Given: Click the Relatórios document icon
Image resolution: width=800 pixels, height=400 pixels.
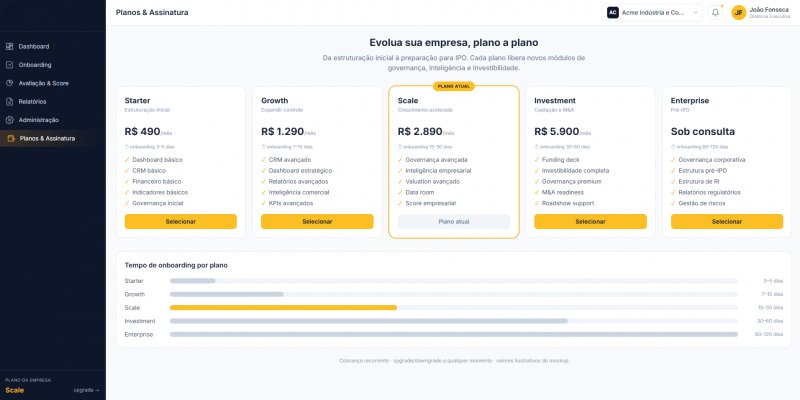Looking at the screenshot, I should [10, 102].
